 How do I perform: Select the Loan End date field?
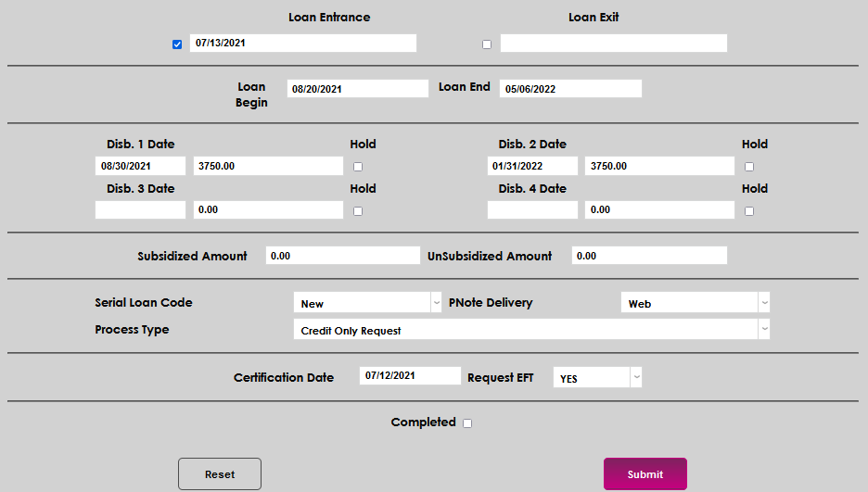[570, 89]
